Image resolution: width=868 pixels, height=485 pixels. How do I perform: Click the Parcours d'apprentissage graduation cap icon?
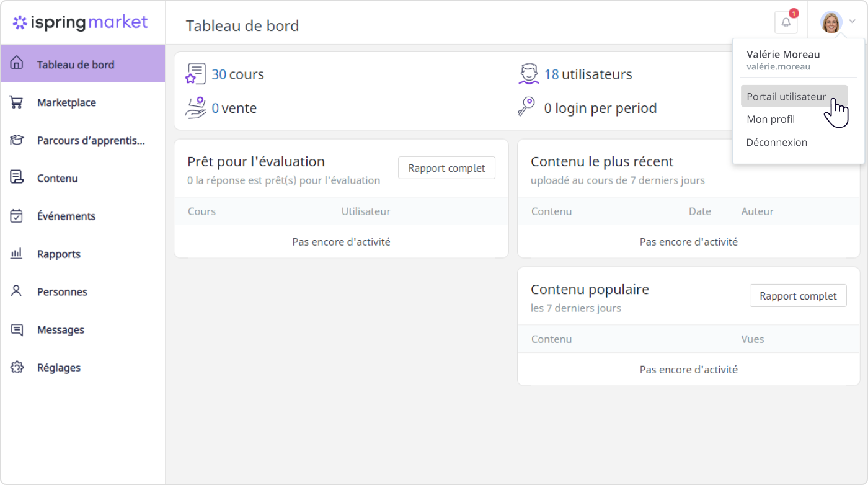coord(17,140)
